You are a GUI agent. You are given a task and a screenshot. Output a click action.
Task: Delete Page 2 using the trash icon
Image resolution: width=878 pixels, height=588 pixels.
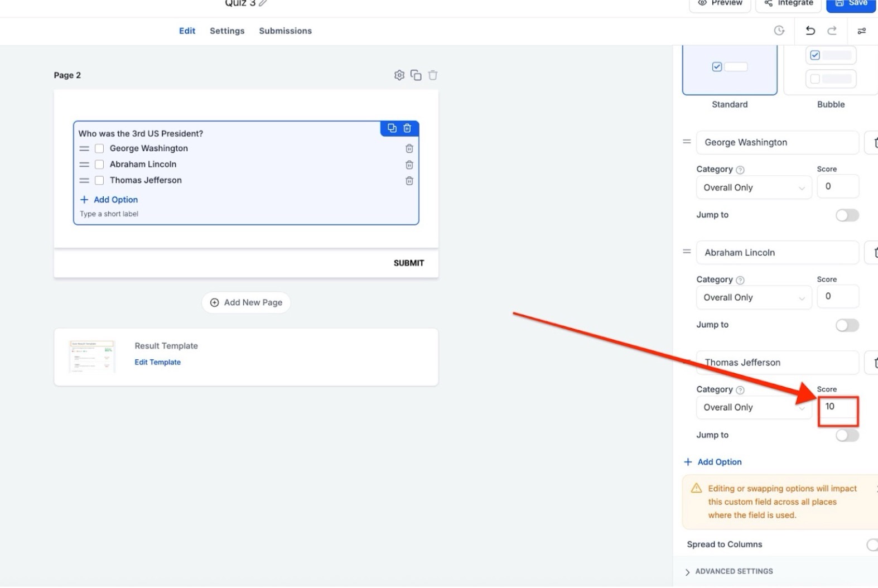click(433, 75)
